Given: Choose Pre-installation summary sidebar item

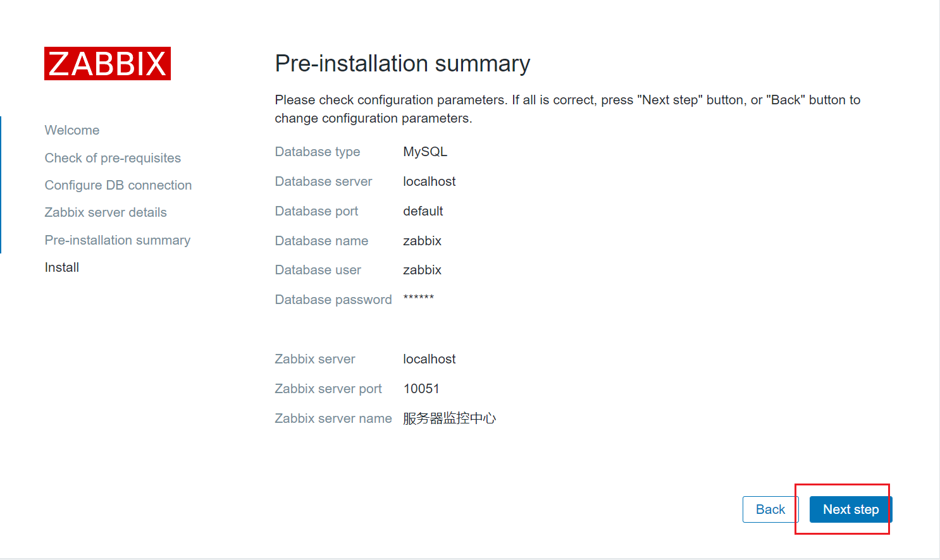Looking at the screenshot, I should tap(118, 240).
